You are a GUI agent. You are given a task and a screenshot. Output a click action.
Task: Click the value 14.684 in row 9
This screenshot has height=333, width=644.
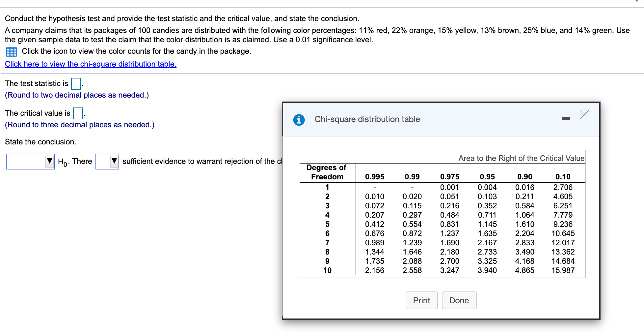(x=563, y=261)
